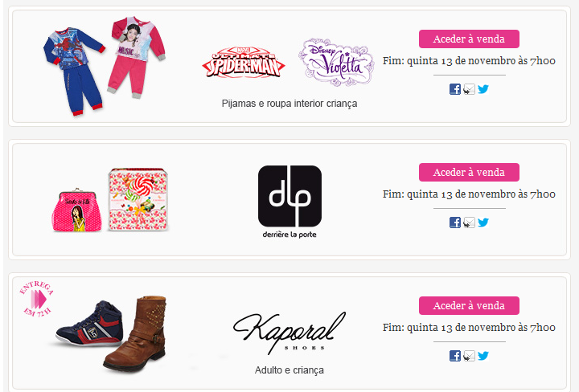Screen dimensions: 579x392
Task: Tweet the Kaporal Shoes sale
Action: (483, 356)
